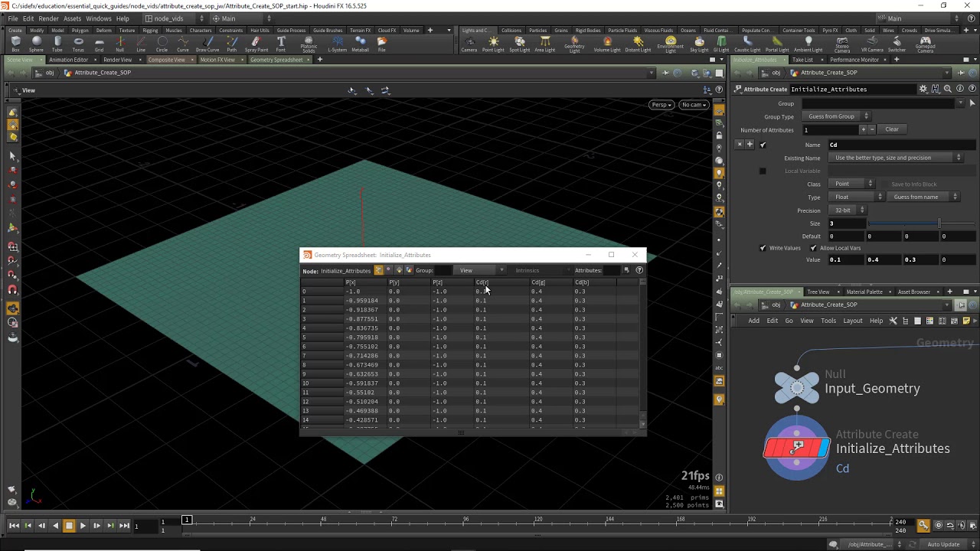
Task: Disable the Allow Local Vars checkbox
Action: pos(813,248)
